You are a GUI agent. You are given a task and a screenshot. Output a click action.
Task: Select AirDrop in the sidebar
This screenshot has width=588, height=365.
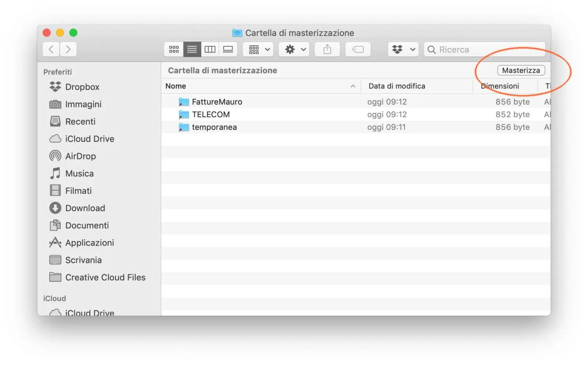pos(80,156)
